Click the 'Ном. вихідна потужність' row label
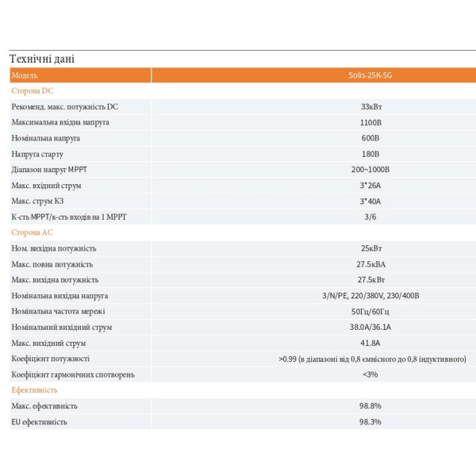Image resolution: width=476 pixels, height=476 pixels. 54,248
